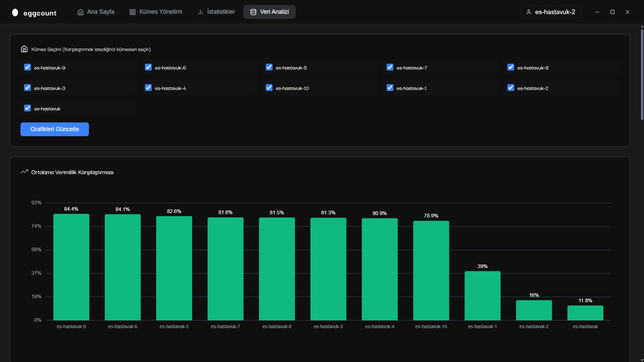
Task: Click the trend line icon by Ortalama Verimlilik
Action: coord(24,172)
